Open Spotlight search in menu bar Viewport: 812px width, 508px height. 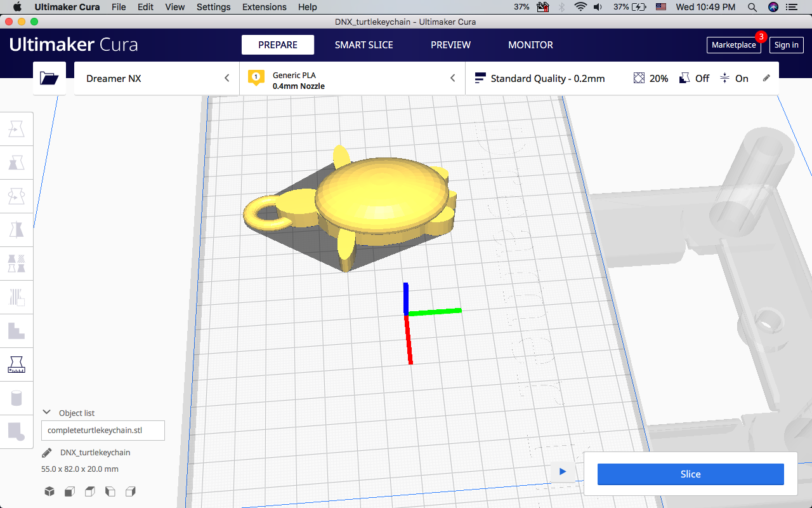(x=752, y=7)
